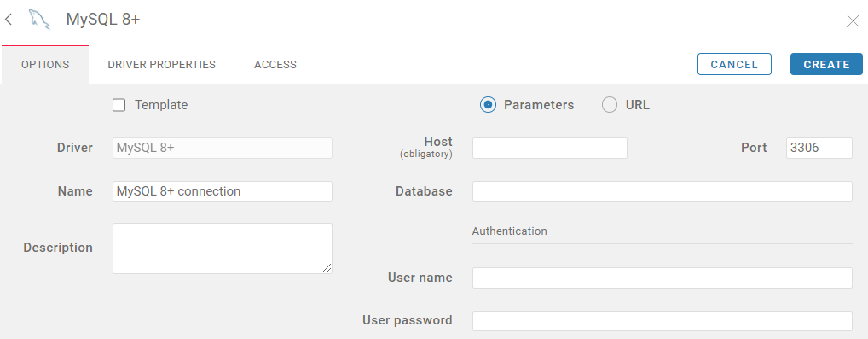
Task: Click the Driver field showing MySQL 8+
Action: coord(223,148)
